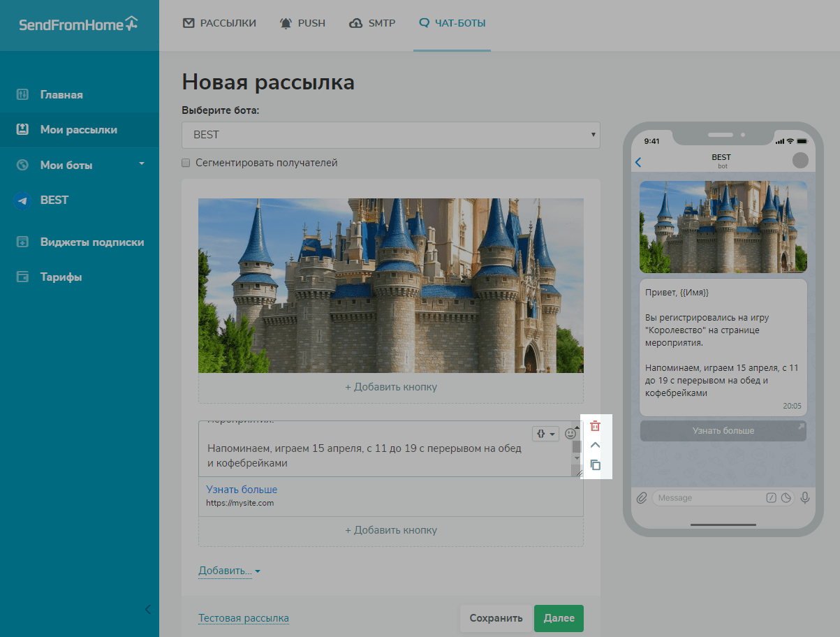The width and height of the screenshot is (840, 637).
Task: Click back arrow in phone preview
Action: click(638, 163)
